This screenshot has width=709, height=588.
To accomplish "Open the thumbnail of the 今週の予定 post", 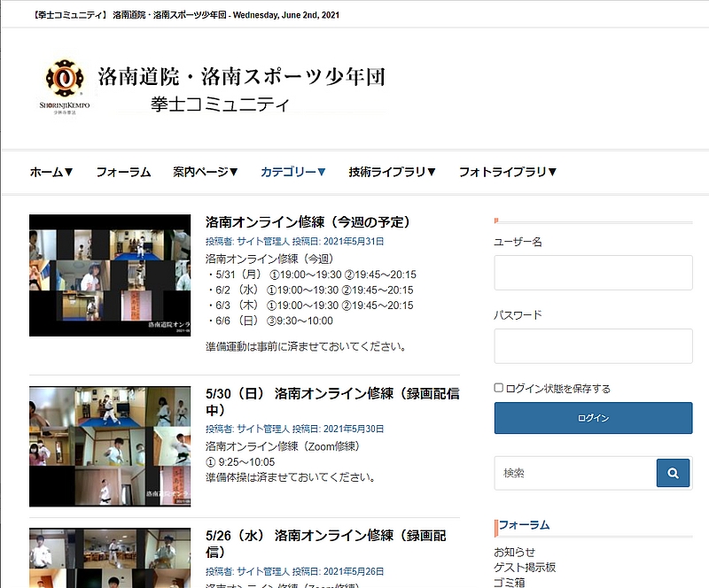I will pyautogui.click(x=110, y=275).
